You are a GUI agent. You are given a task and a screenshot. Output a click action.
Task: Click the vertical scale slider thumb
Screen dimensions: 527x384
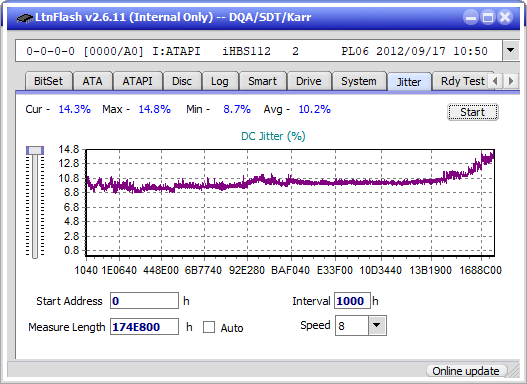pyautogui.click(x=35, y=150)
